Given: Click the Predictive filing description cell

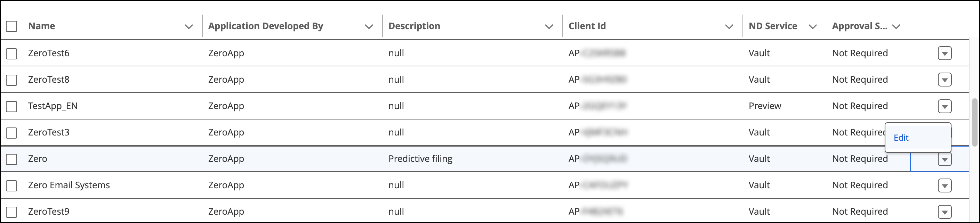Looking at the screenshot, I should coord(420,158).
